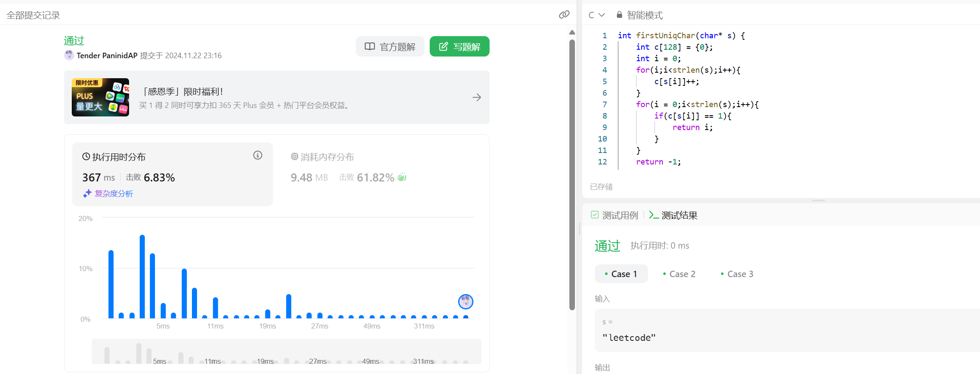Open the 官方题解 button
Viewport: 980px width, 374px height.
(x=390, y=46)
